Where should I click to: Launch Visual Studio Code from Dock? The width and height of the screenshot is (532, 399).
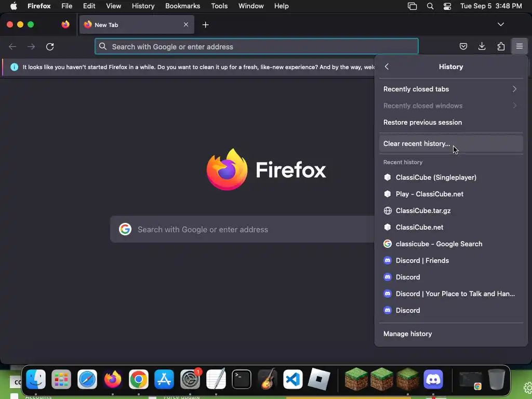tap(293, 379)
